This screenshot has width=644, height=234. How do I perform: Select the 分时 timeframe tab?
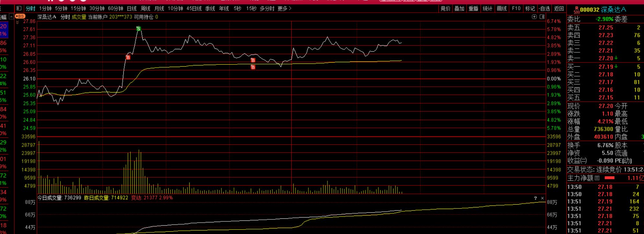[x=30, y=8]
